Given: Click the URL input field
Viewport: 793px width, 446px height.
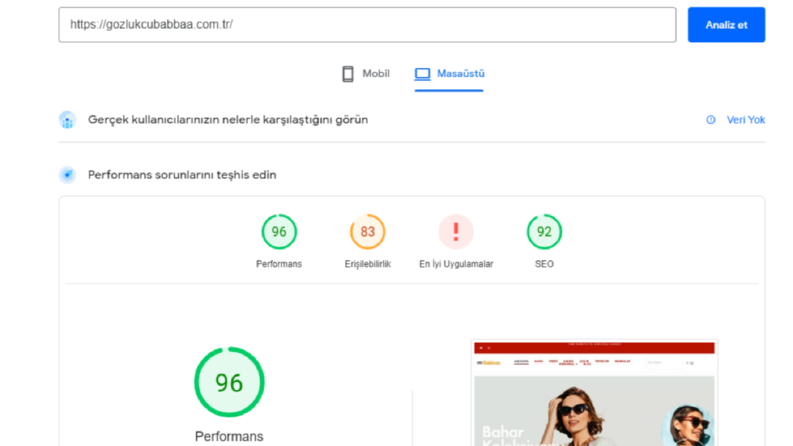Looking at the screenshot, I should click(367, 25).
